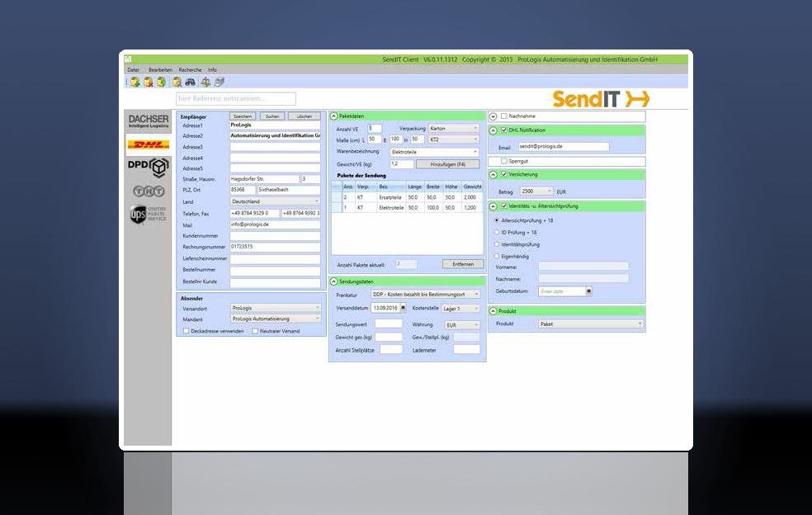The image size is (812, 515).
Task: Select the TNT carrier logo
Action: pyautogui.click(x=149, y=191)
